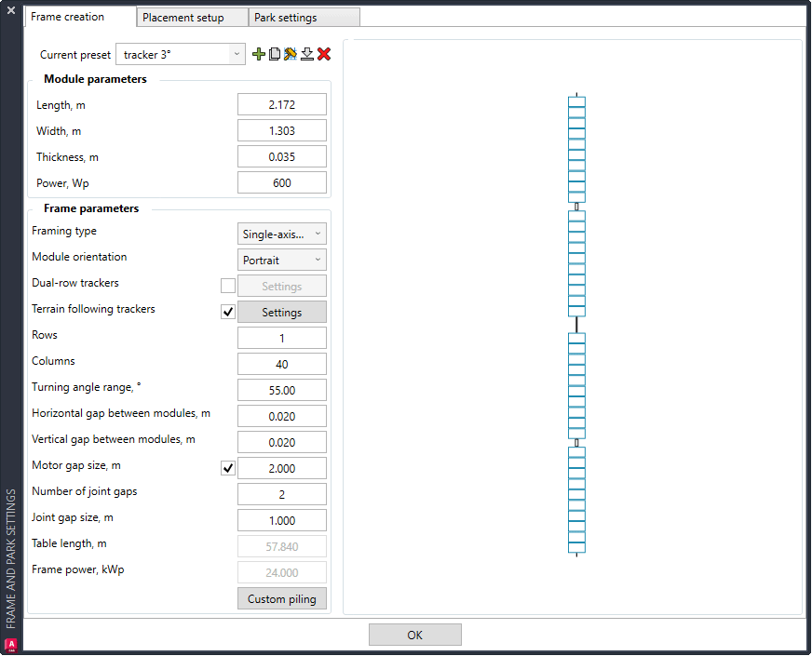Uncheck the Motor gap size checkbox
812x656 pixels.
(x=228, y=468)
